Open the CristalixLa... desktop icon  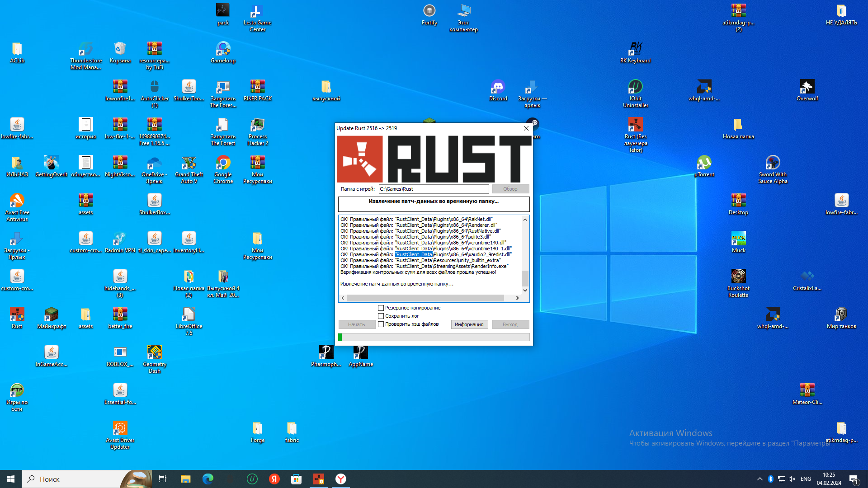point(807,280)
